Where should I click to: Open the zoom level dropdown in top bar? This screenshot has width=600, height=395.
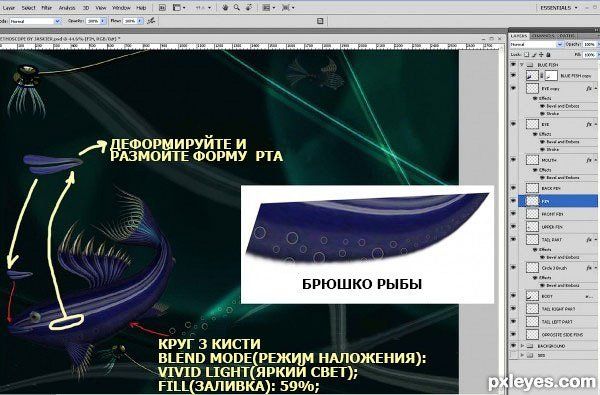tap(203, 8)
